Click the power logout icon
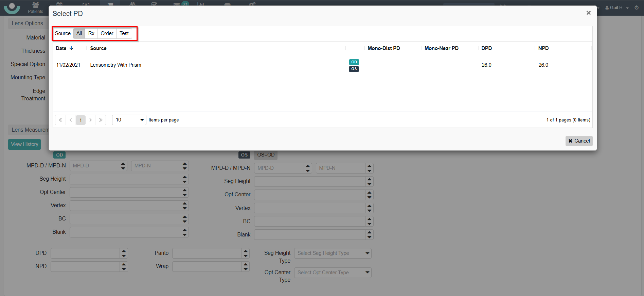 click(637, 7)
